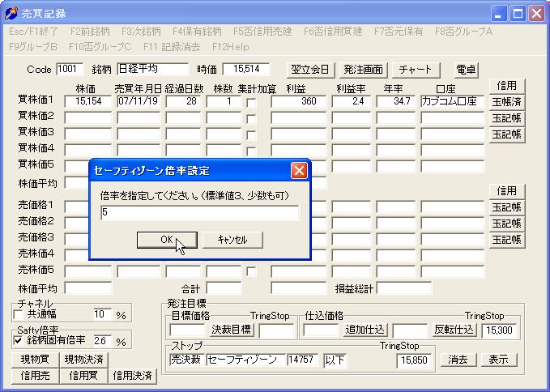
Task: Toggle 集計加算 checkbox for 買株価1
Action: [252, 103]
